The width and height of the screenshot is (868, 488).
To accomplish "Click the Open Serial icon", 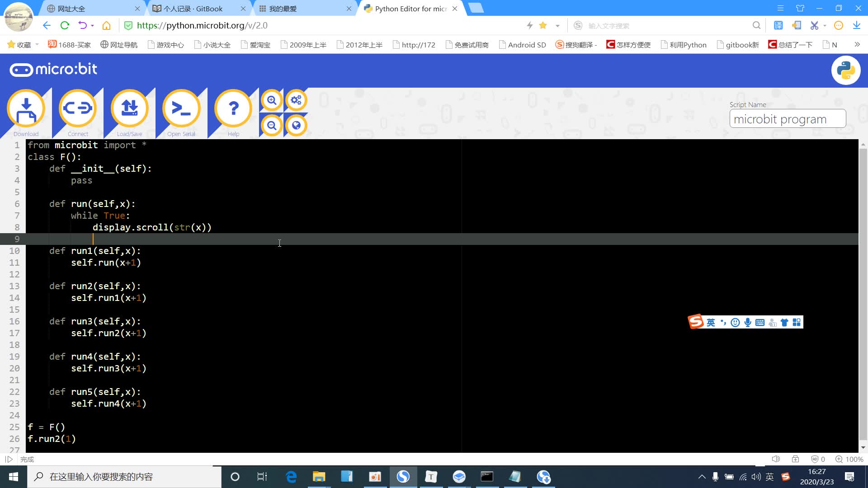I will [x=181, y=108].
